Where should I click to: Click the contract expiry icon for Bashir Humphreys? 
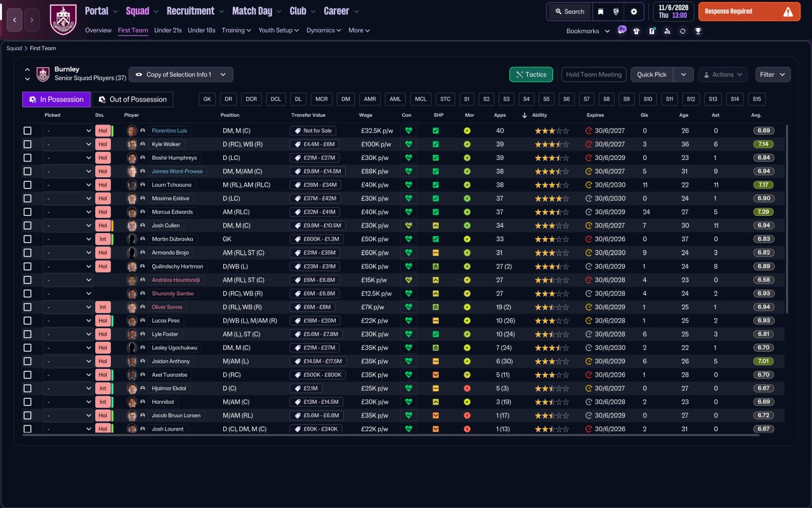589,157
